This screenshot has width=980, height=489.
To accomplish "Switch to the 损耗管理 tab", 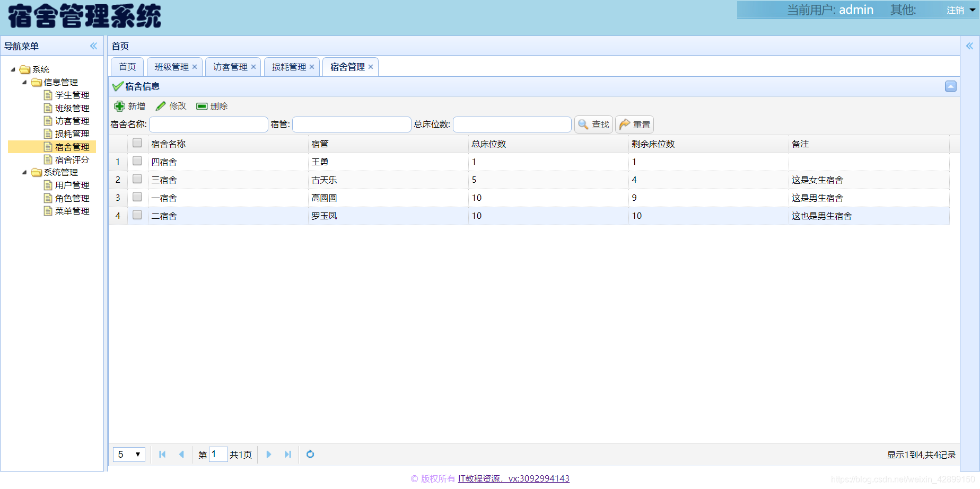I will pos(289,67).
